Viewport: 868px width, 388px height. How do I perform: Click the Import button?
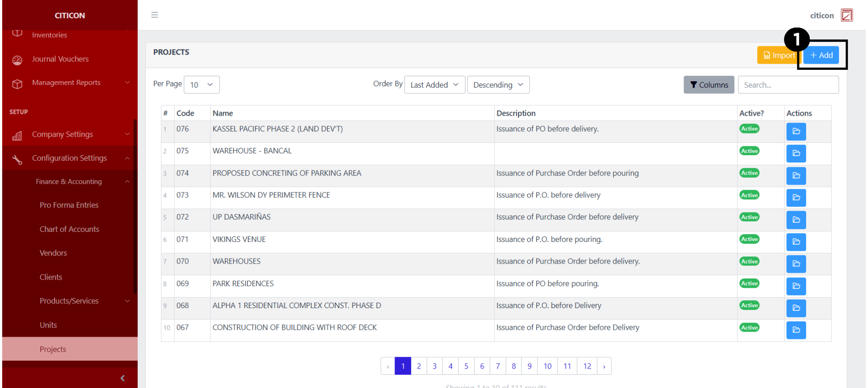pyautogui.click(x=778, y=55)
